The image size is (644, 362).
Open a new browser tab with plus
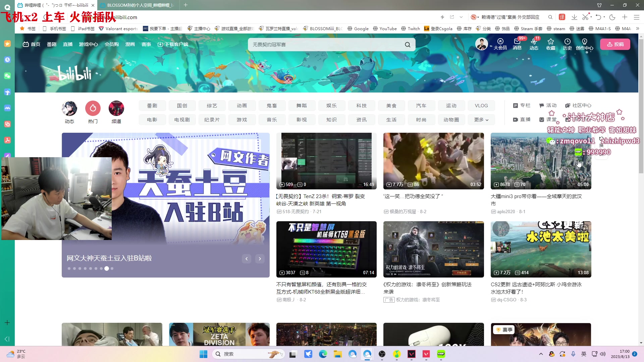(185, 5)
